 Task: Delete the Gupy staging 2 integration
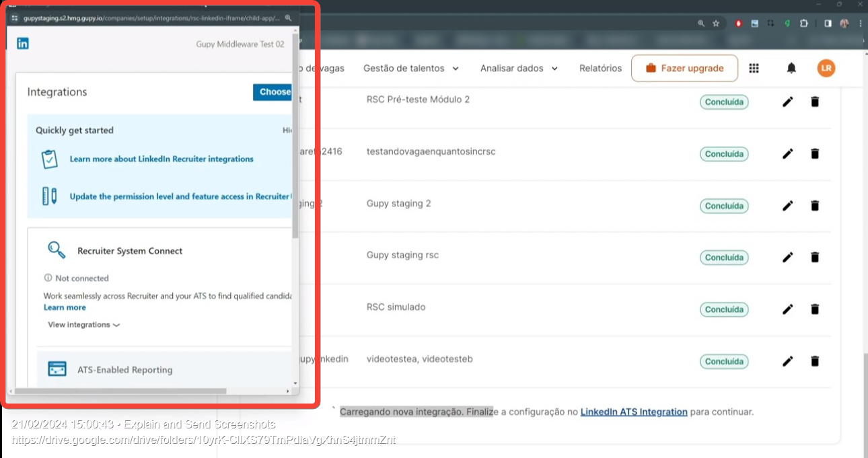point(815,205)
